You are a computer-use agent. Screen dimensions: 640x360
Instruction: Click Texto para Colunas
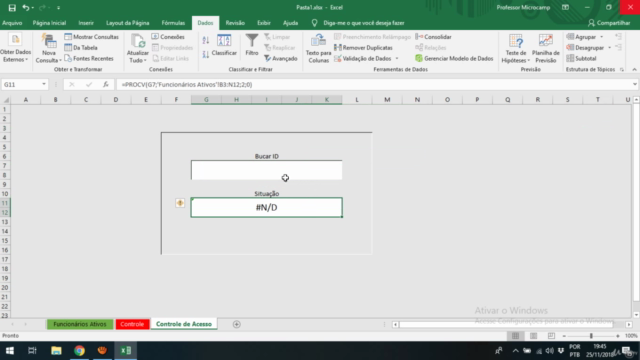coord(318,48)
